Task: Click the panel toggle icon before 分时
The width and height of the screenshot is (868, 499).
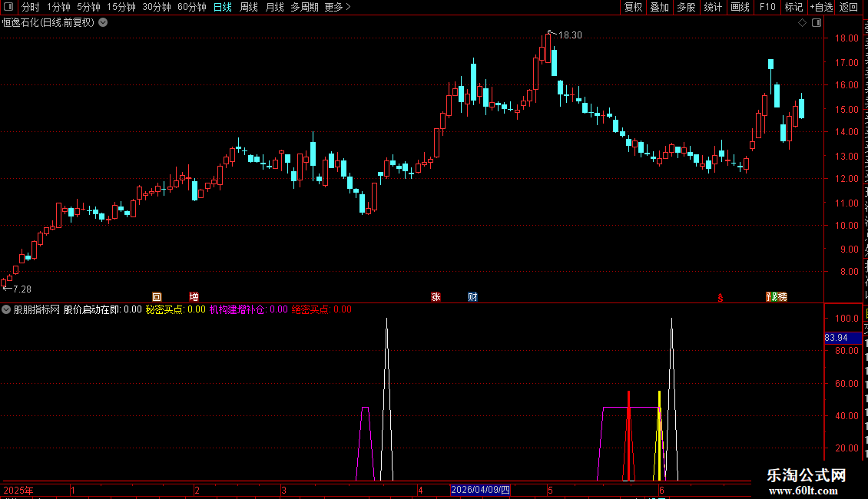Action: [8, 7]
